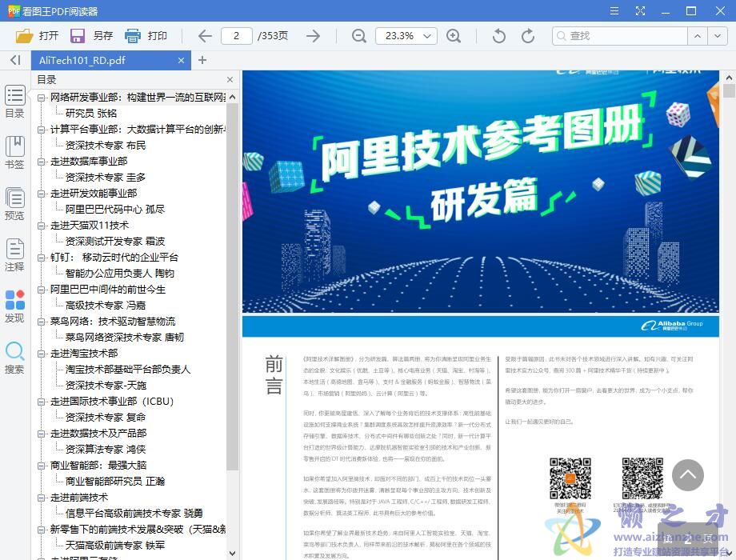Find previous search result with up arrow

[x=698, y=36]
